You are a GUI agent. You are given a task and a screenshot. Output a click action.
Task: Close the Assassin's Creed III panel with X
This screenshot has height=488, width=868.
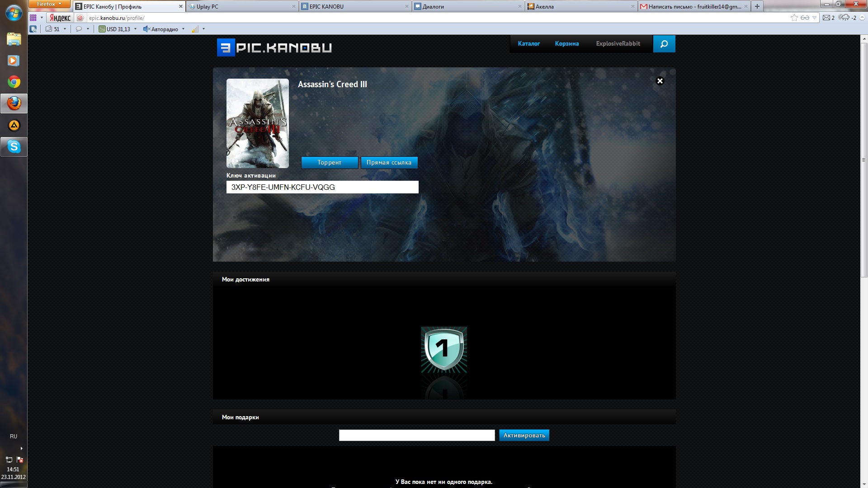click(660, 81)
